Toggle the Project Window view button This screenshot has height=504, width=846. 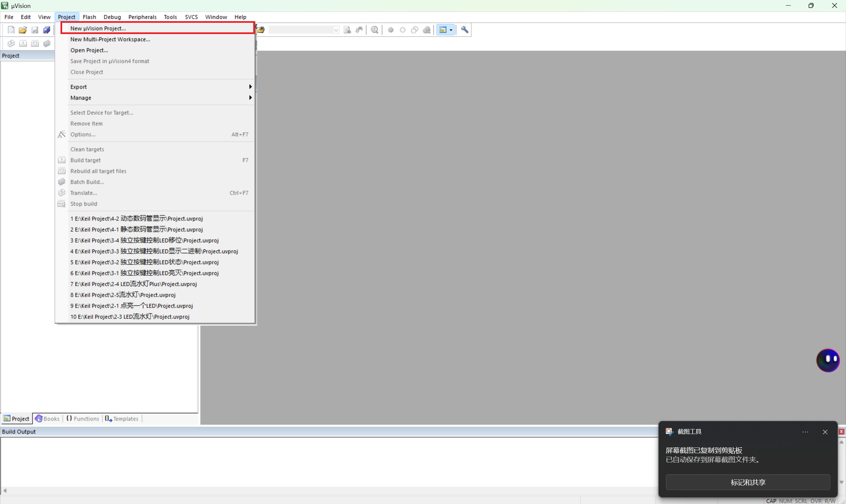click(443, 30)
